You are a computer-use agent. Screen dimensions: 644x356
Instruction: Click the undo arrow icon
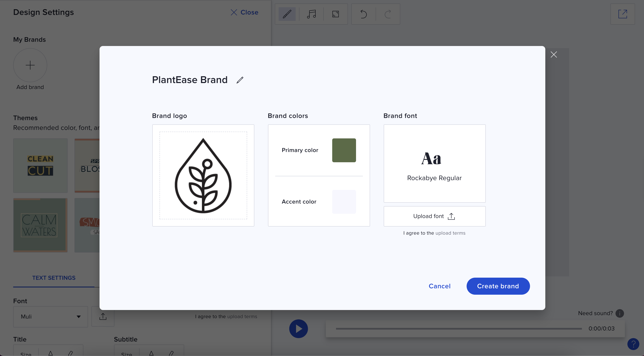363,14
